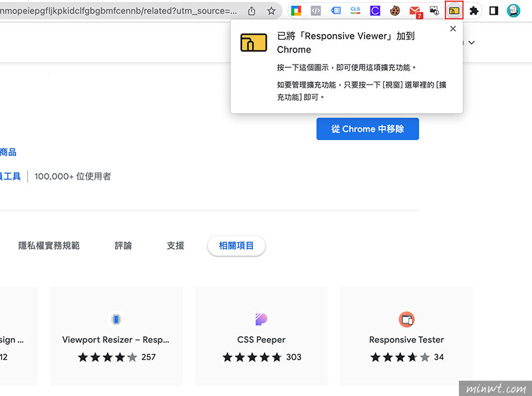This screenshot has height=396, width=532.
Task: Switch to the 支援 tab
Action: [x=176, y=246]
